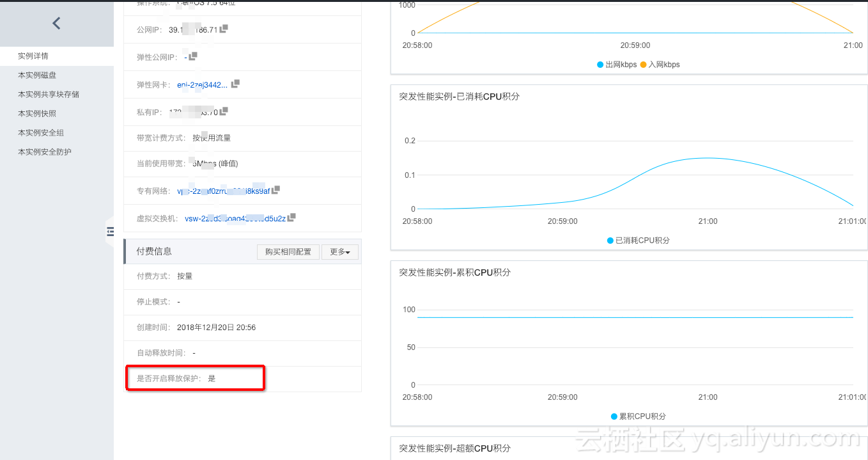Open the 更多 dropdown in 付费信息
The image size is (868, 460).
pos(339,252)
